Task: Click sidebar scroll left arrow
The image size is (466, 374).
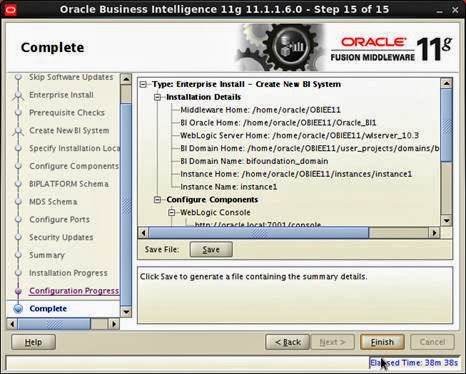Action: pyautogui.click(x=12, y=324)
